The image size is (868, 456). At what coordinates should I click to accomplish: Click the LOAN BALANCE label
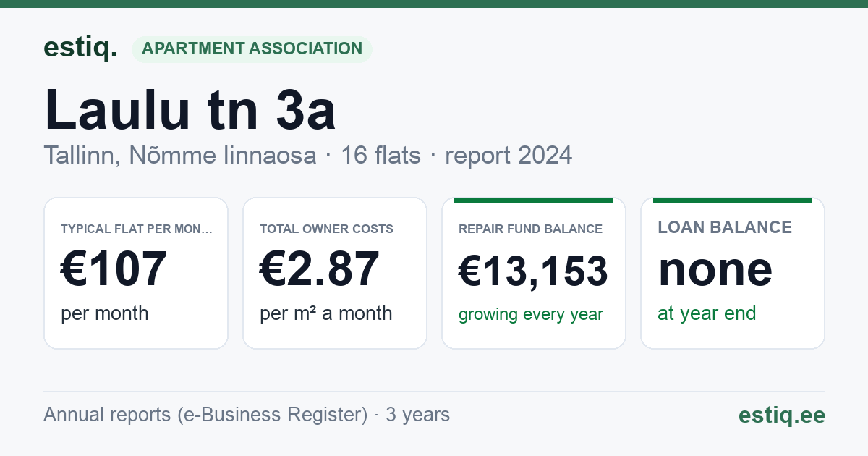[x=725, y=227]
